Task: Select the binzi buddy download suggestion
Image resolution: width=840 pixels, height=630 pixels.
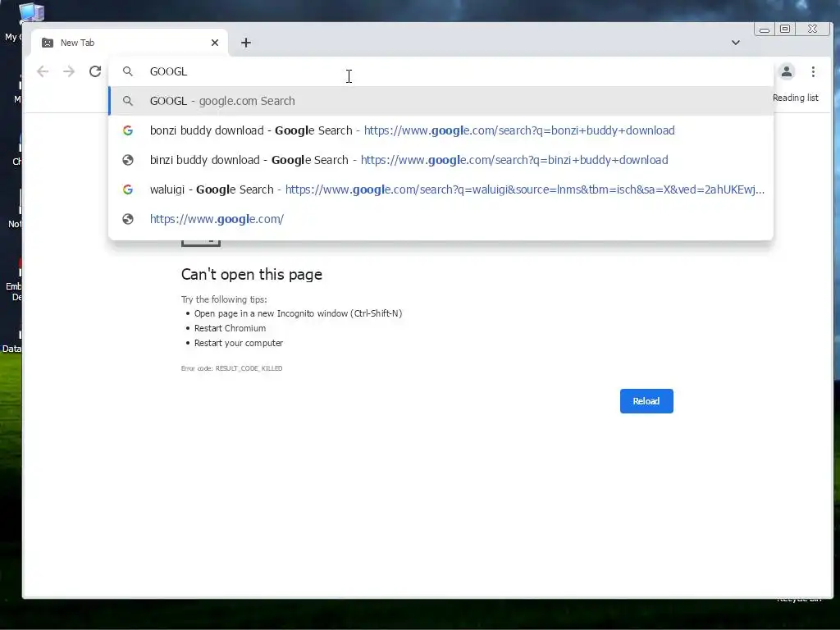Action: [x=441, y=160]
